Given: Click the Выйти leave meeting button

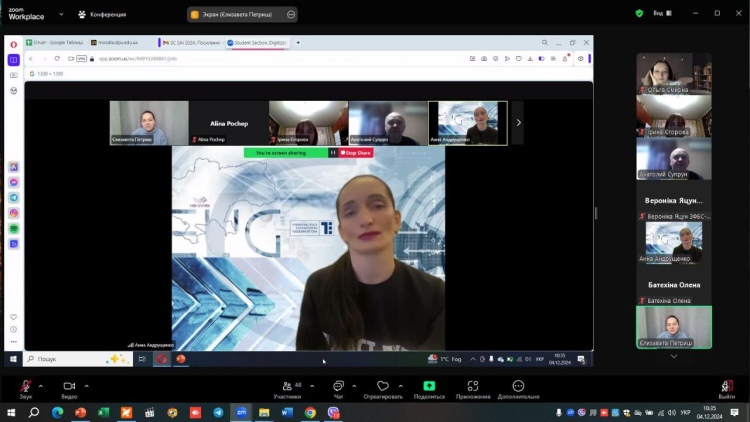Looking at the screenshot, I should (x=727, y=387).
